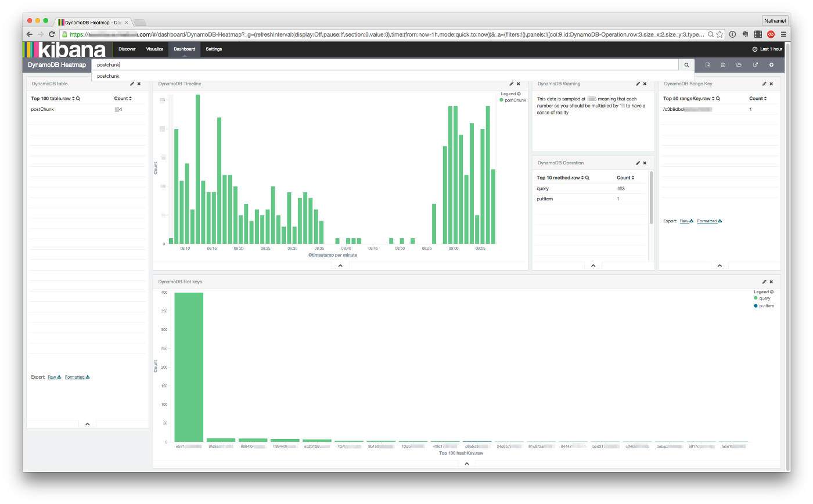Click inside the dashboard search input field

(348, 64)
